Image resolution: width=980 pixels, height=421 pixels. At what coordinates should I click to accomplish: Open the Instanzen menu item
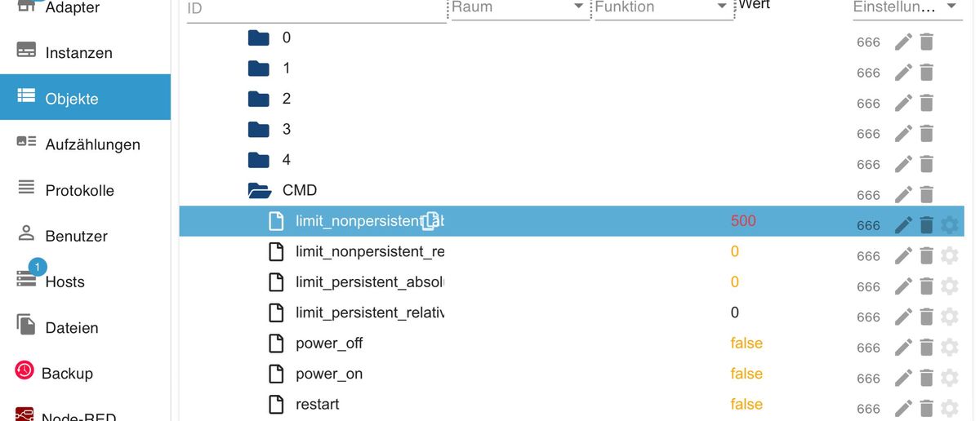pyautogui.click(x=78, y=53)
